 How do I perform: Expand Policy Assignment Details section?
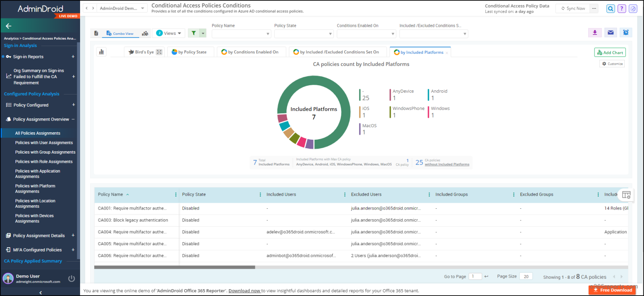(73, 236)
